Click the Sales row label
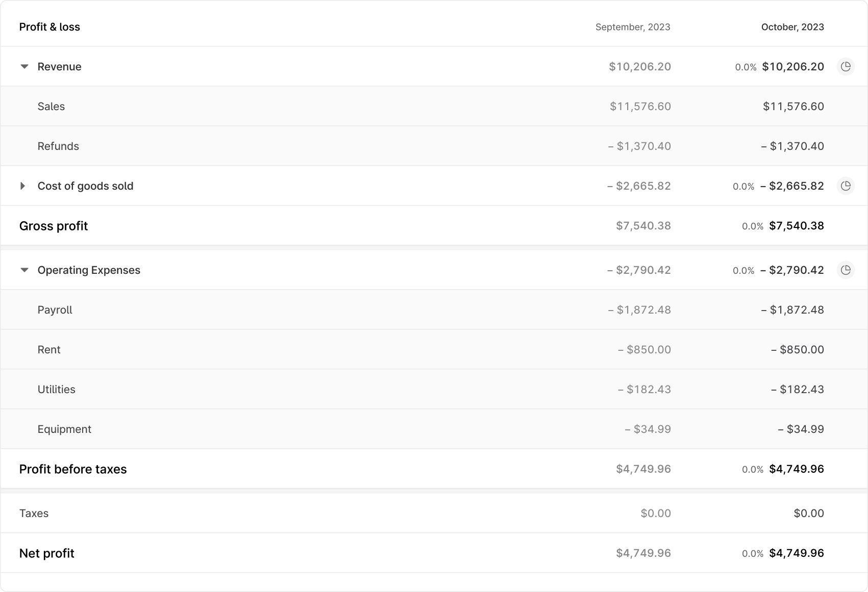The image size is (868, 592). click(x=51, y=106)
